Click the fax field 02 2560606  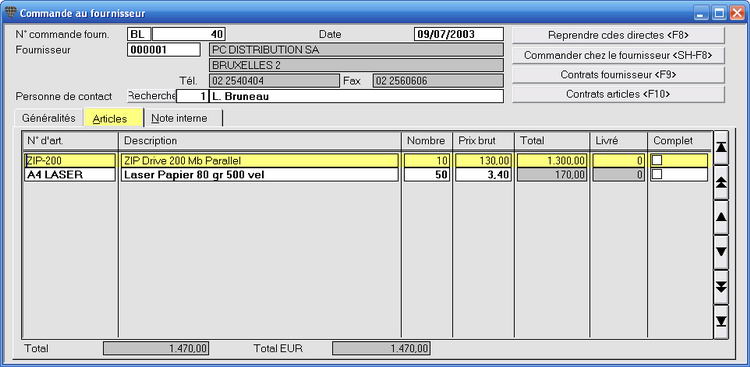tap(438, 81)
